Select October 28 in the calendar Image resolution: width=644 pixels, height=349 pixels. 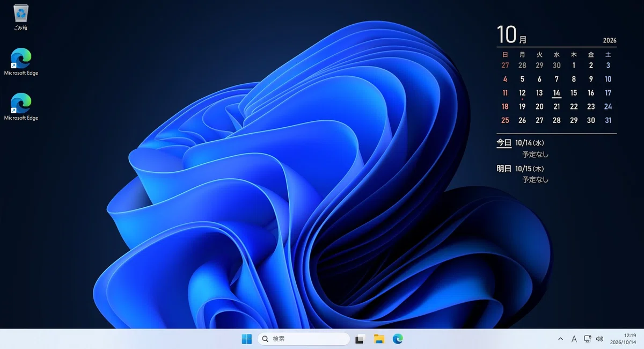point(557,120)
